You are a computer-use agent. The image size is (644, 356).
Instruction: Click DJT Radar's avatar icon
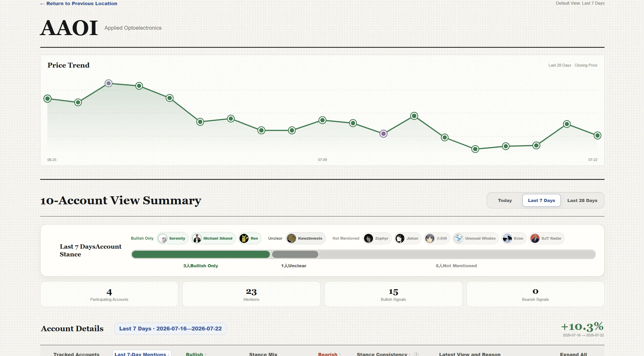[535, 238]
